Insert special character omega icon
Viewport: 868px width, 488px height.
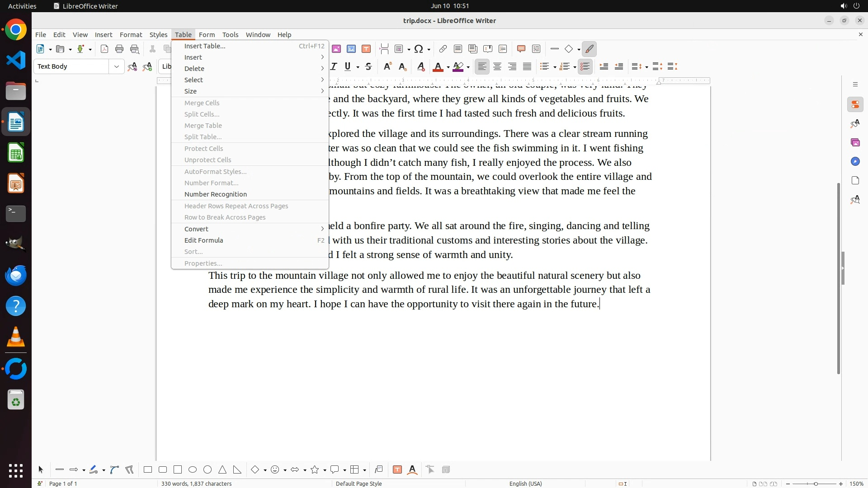pyautogui.click(x=419, y=49)
